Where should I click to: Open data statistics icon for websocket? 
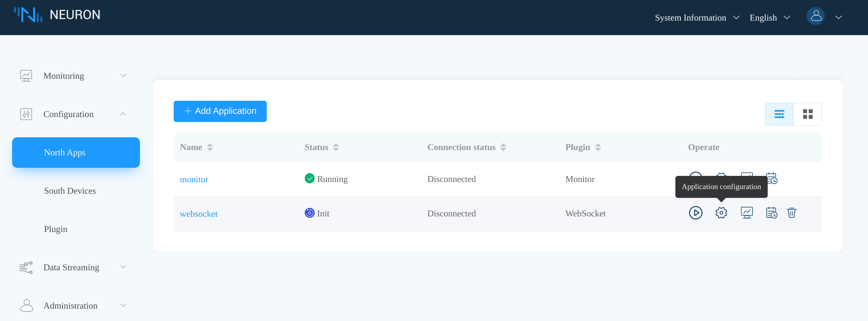tap(746, 213)
